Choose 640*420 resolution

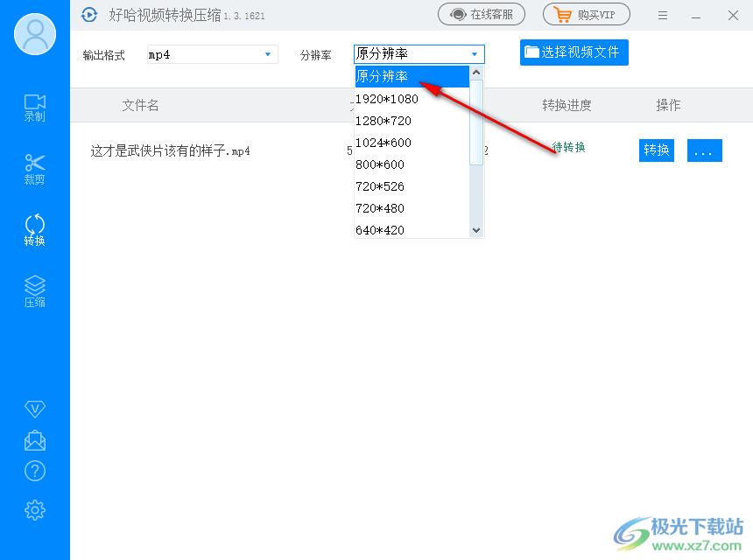[412, 230]
